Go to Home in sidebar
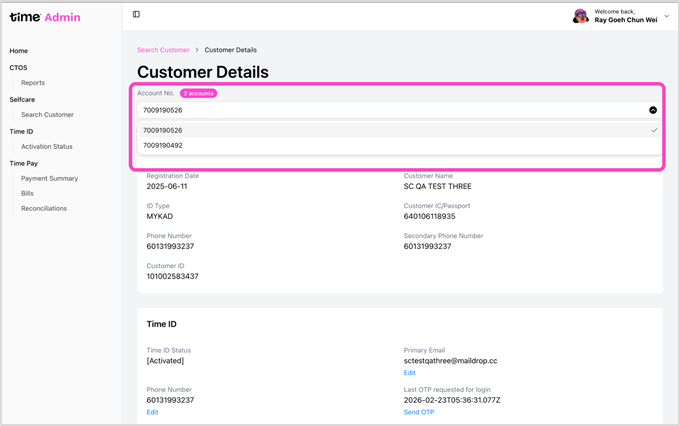 pyautogui.click(x=19, y=51)
